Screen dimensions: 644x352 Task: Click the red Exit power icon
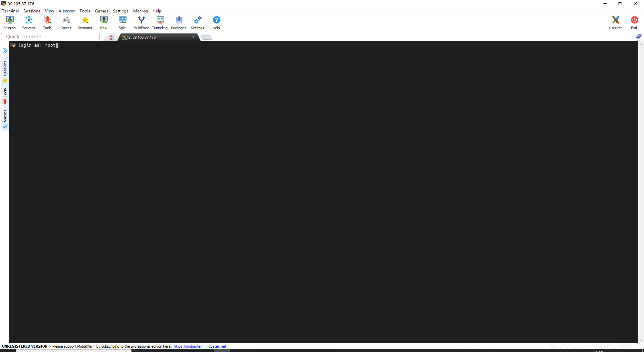634,23
